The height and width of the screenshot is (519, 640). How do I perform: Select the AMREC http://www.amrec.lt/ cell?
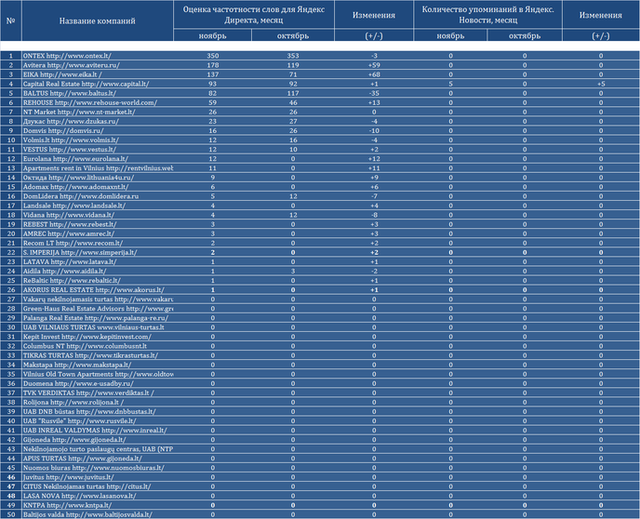[97, 234]
